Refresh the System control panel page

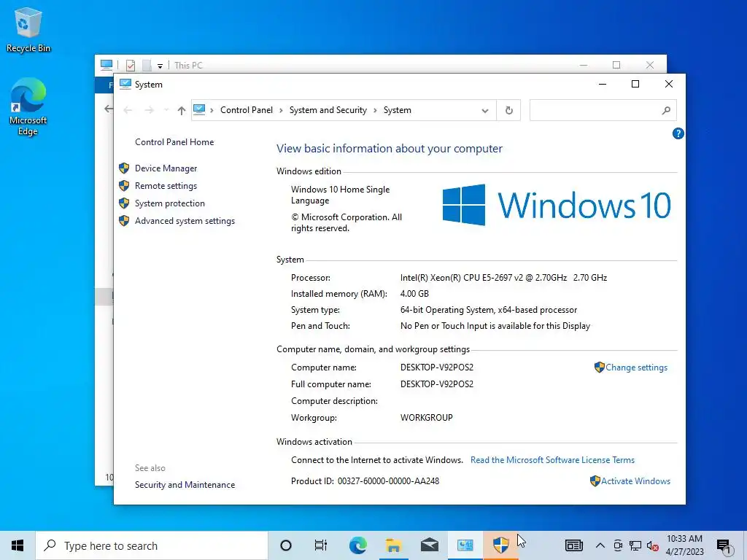[508, 111]
